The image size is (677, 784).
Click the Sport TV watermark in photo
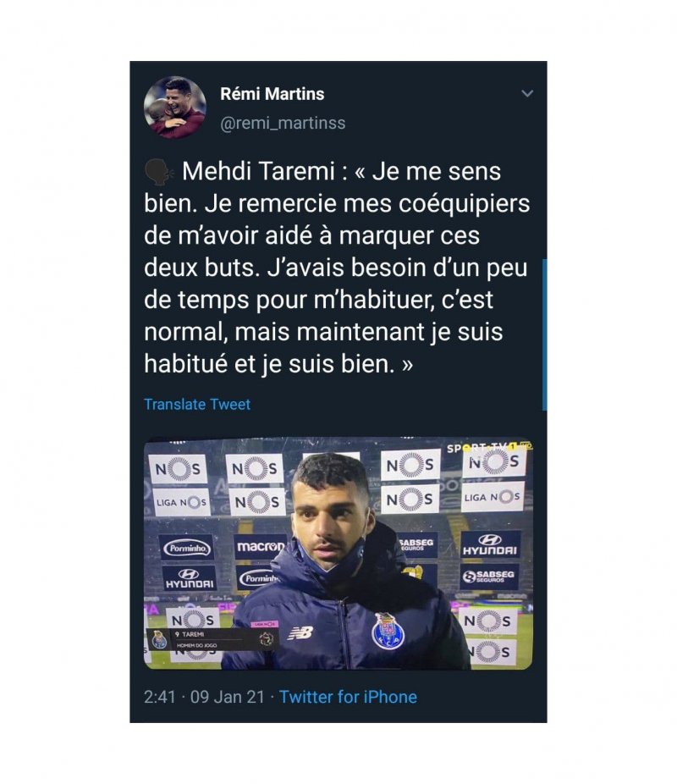(x=488, y=448)
